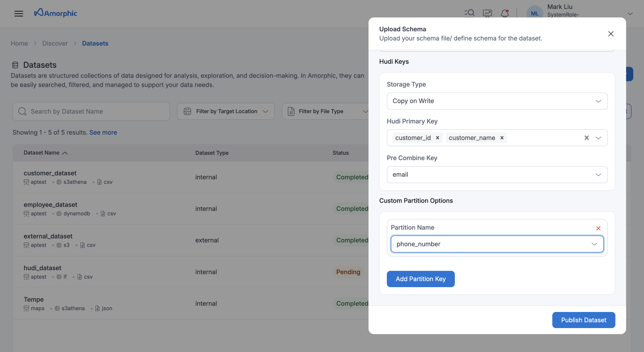The height and width of the screenshot is (352, 644).
Task: Close the Upload Schema modal
Action: pos(611,34)
